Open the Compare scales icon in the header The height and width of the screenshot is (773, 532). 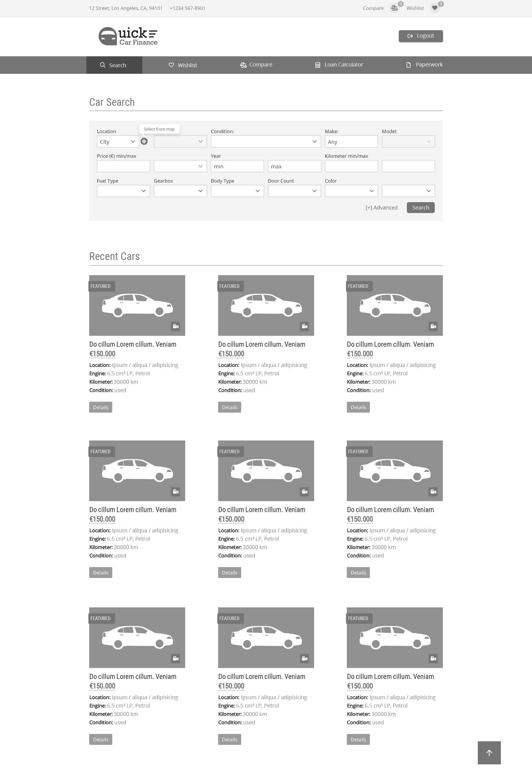394,8
